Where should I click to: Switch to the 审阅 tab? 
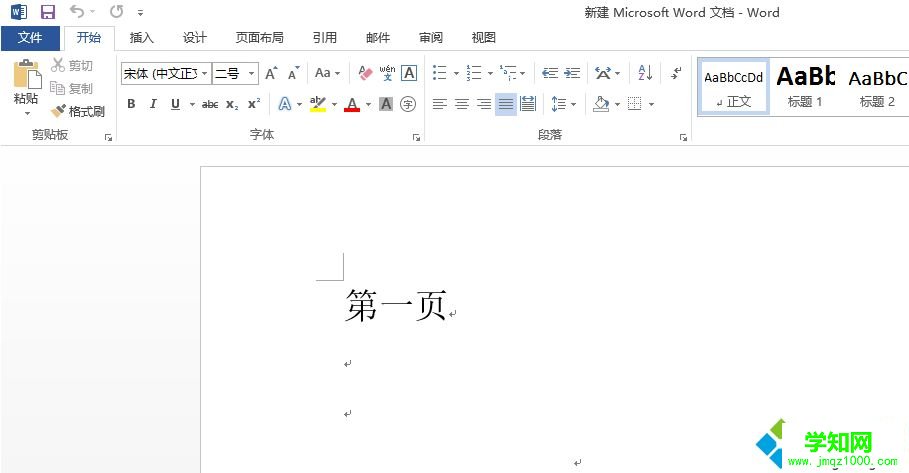431,38
